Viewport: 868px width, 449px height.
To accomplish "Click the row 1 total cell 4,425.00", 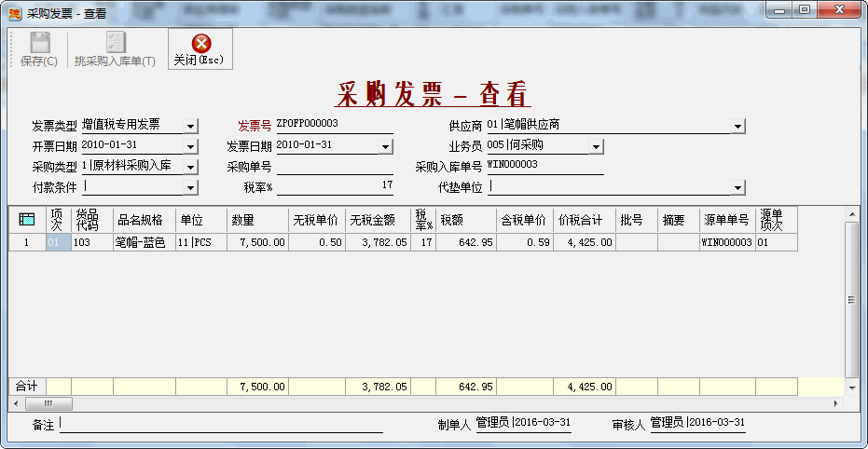I will tap(585, 242).
